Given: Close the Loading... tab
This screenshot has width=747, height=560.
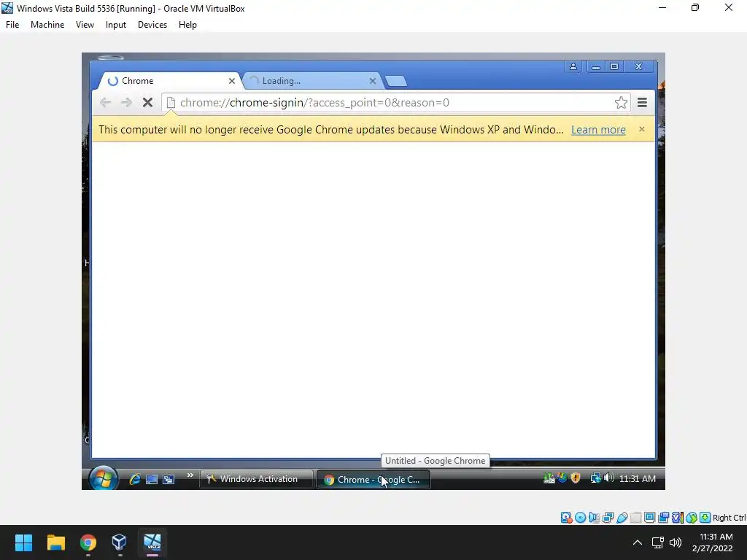Looking at the screenshot, I should [x=373, y=81].
